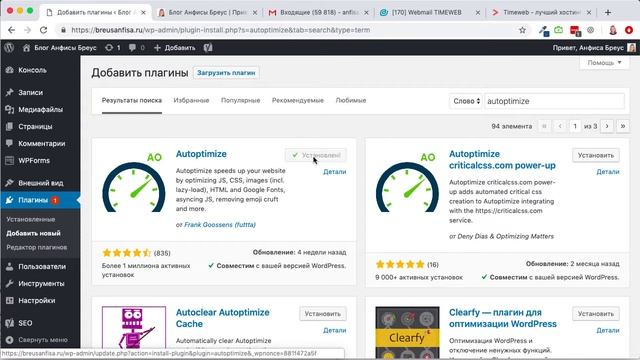Switch to Timeweb лучший хостинг browser tab
This screenshot has height=360, width=640.
(541, 13)
